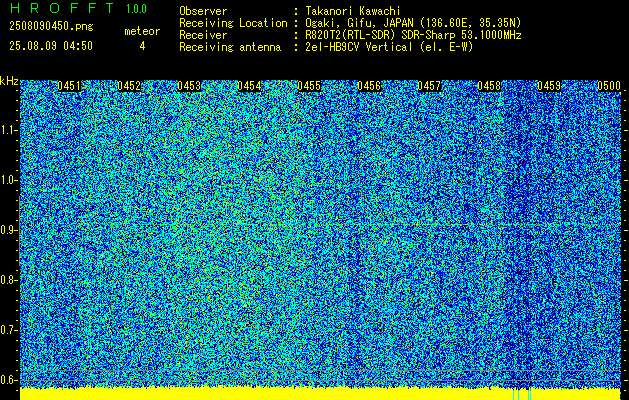Click the HROFFT title text
The image size is (629, 400).
click(62, 8)
